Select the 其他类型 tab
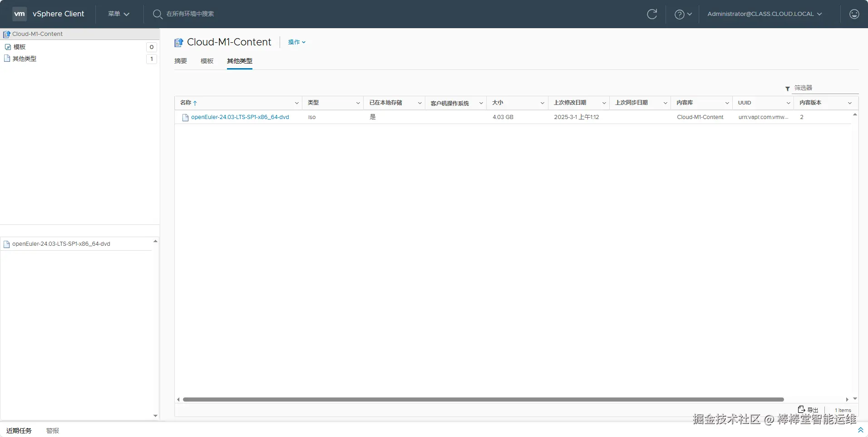 tap(240, 61)
